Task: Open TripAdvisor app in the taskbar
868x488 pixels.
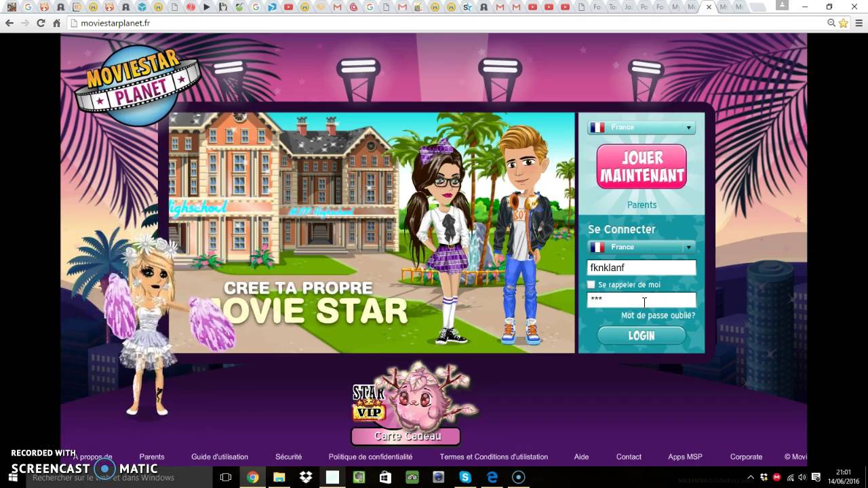Action: click(412, 477)
